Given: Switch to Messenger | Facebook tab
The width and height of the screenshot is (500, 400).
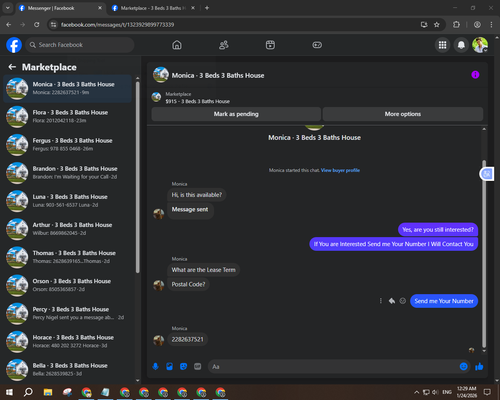Looking at the screenshot, I should (60, 8).
